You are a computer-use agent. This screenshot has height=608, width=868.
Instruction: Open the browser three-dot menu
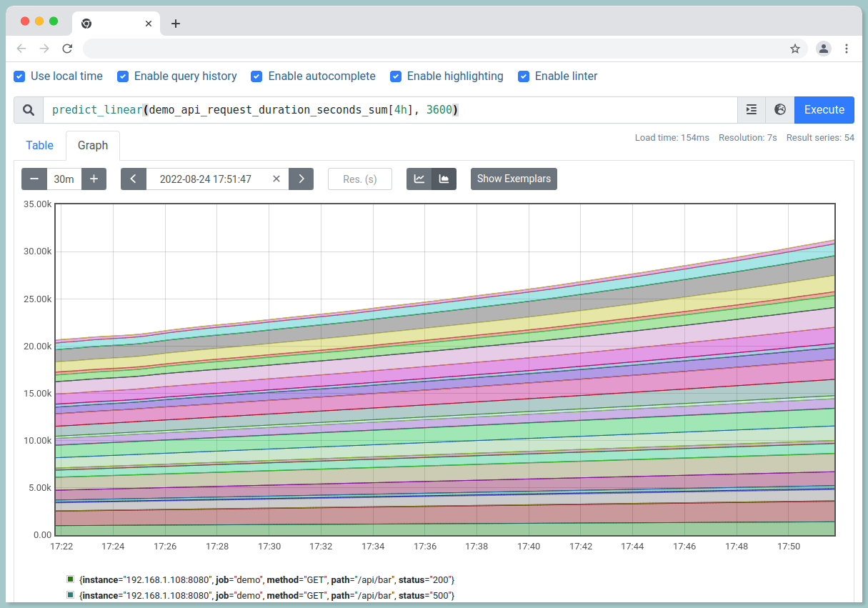tap(847, 49)
